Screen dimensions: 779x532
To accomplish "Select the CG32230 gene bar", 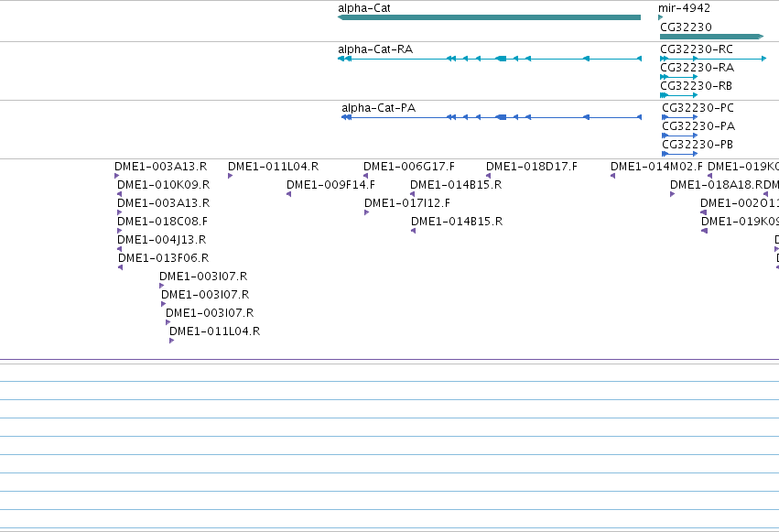I will tap(711, 37).
